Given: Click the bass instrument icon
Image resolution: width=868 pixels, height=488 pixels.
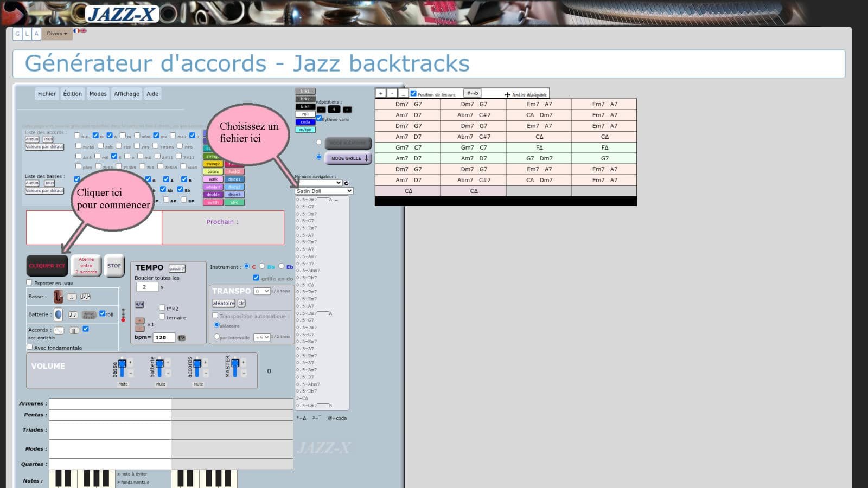Looking at the screenshot, I should (58, 297).
